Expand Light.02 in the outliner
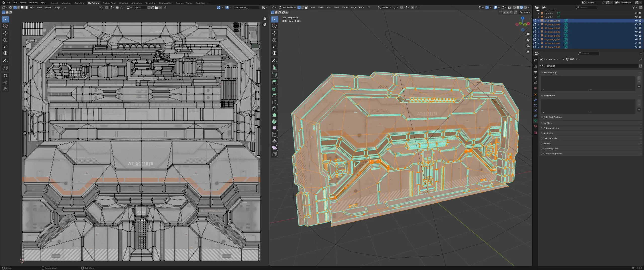Screen dimensions: 644x270 (539, 13)
